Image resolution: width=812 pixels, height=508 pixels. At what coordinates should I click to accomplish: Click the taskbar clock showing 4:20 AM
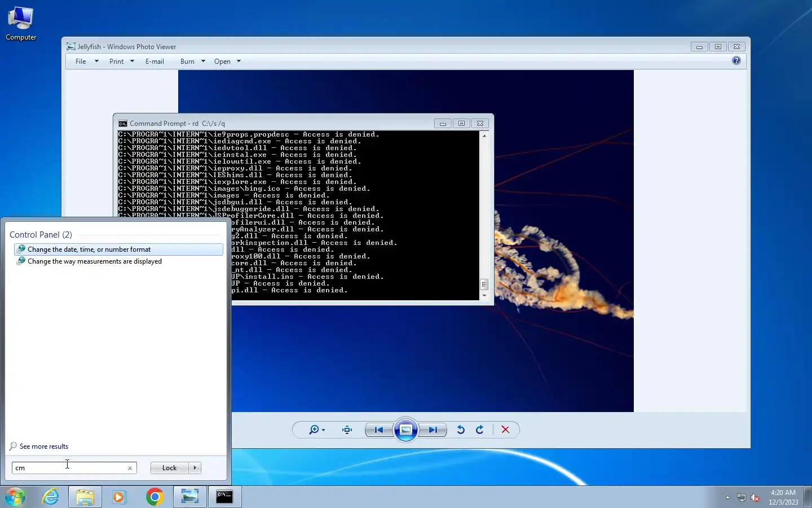pyautogui.click(x=783, y=497)
